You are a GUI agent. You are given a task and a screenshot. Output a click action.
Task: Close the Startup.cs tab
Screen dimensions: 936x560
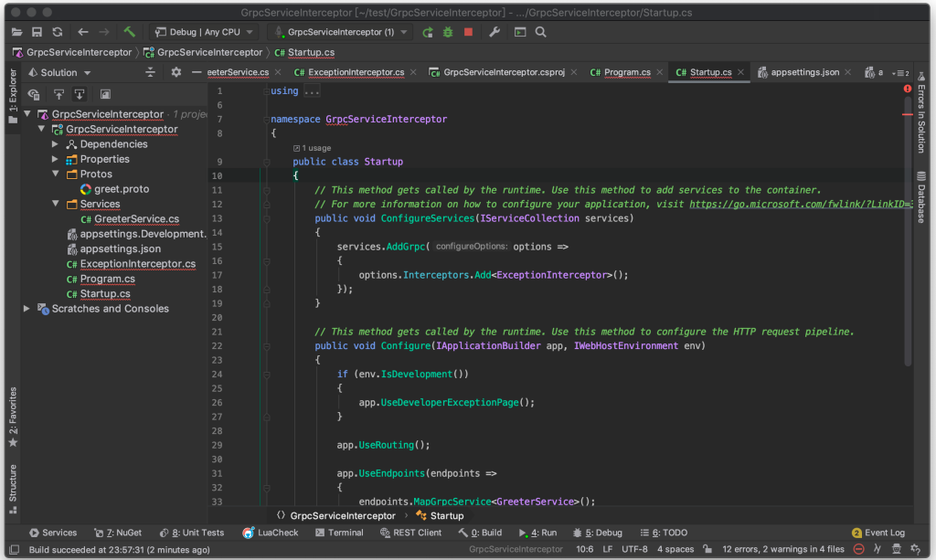[x=740, y=72]
